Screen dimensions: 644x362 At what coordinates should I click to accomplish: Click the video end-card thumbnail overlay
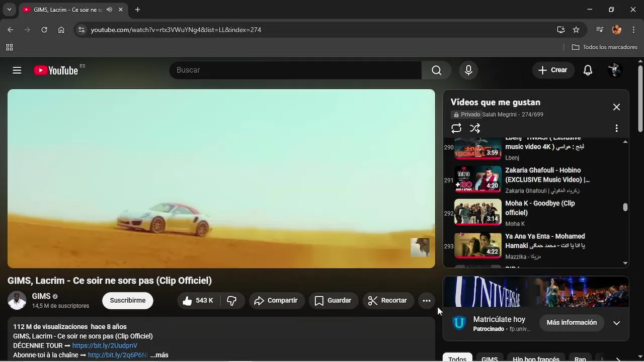coord(420,247)
